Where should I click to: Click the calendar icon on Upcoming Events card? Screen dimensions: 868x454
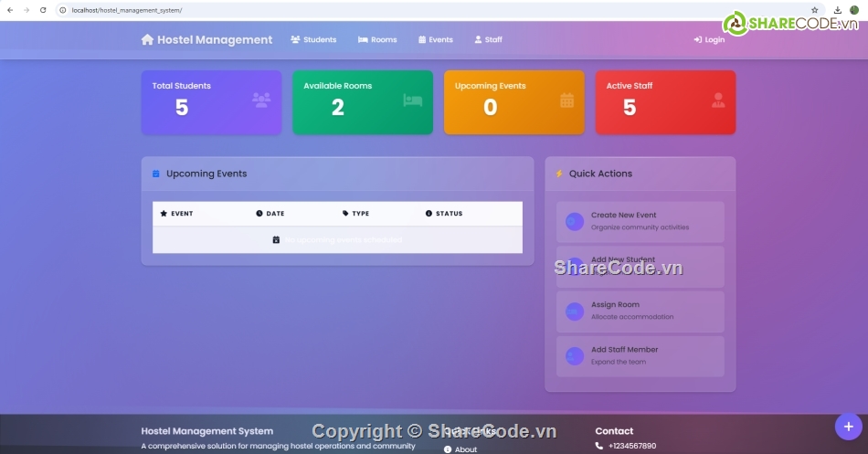[566, 100]
